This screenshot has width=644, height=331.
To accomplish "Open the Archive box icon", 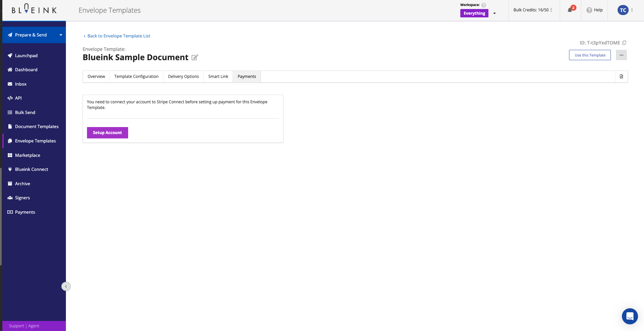I will point(10,184).
